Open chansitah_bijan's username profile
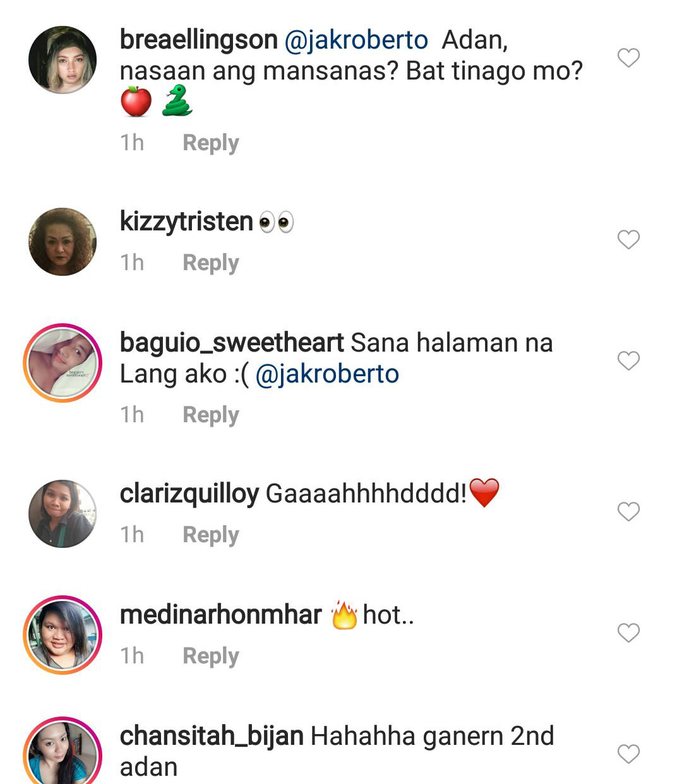Image resolution: width=682 pixels, height=784 pixels. [212, 737]
